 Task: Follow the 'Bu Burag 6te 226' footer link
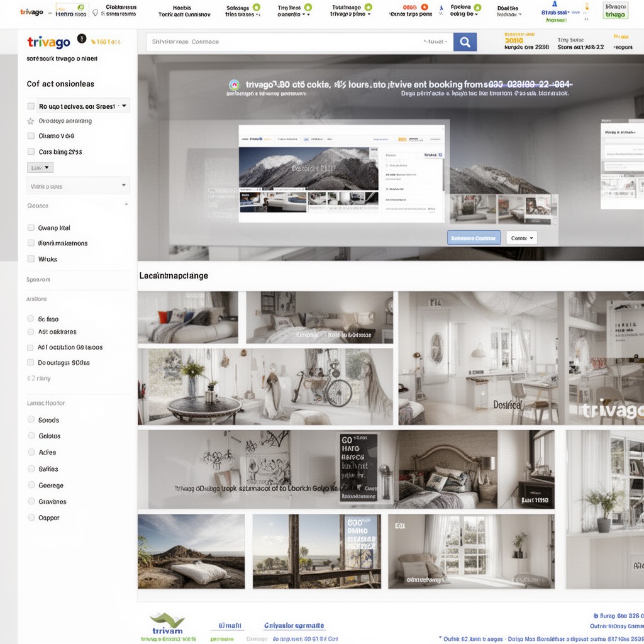[619, 616]
